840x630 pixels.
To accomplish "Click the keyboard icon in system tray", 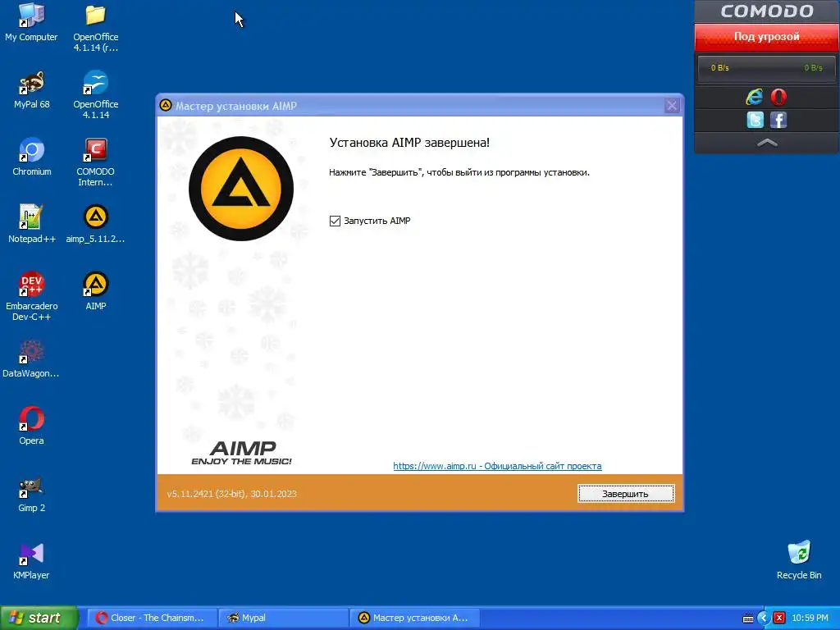I will [x=748, y=619].
